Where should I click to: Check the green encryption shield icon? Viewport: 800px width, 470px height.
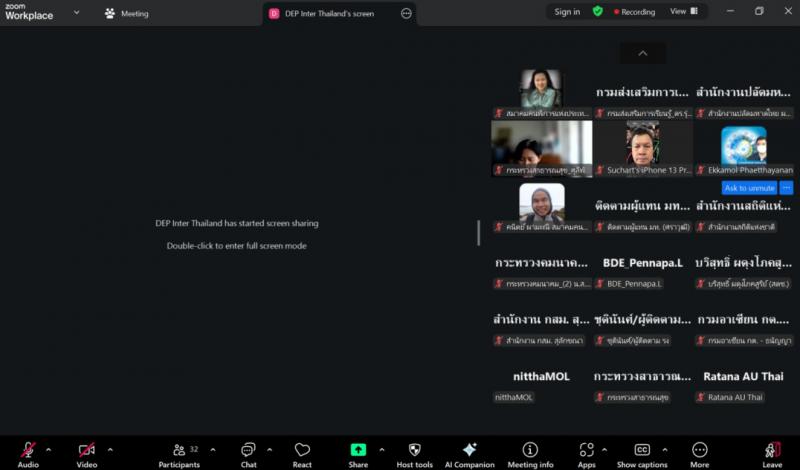pyautogui.click(x=597, y=11)
